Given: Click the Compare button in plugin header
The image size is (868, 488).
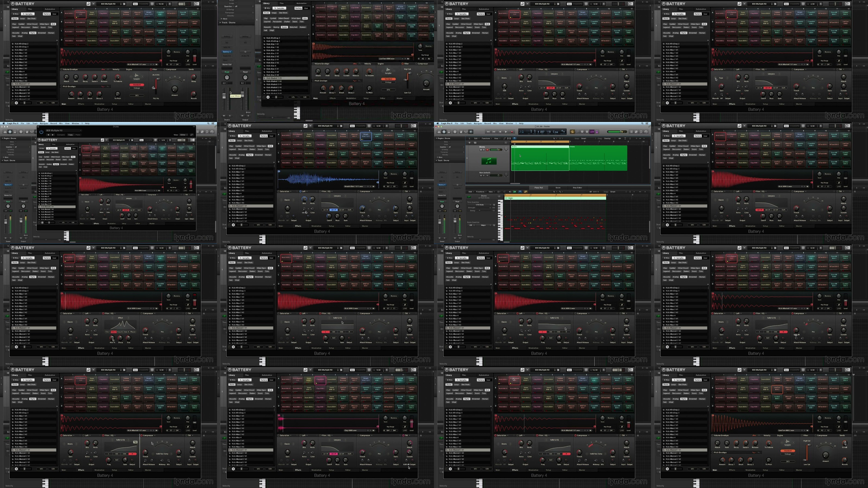Looking at the screenshot, I should pyautogui.click(x=61, y=135).
